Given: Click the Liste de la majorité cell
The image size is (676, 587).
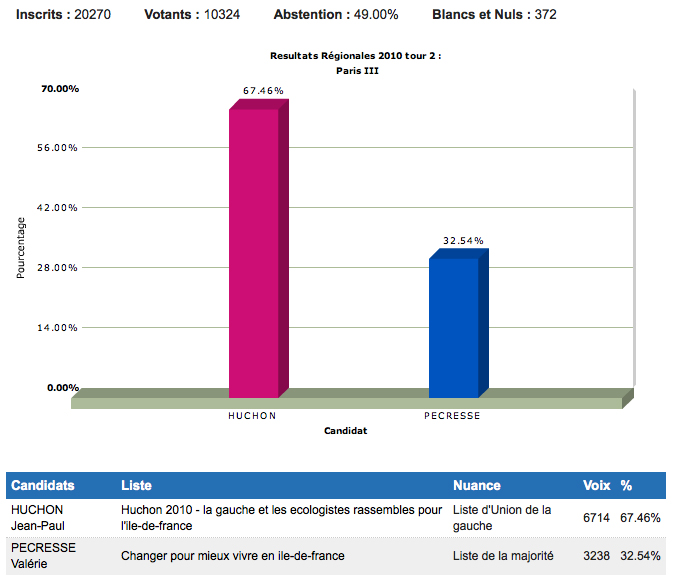Looking at the screenshot, I should (503, 556).
